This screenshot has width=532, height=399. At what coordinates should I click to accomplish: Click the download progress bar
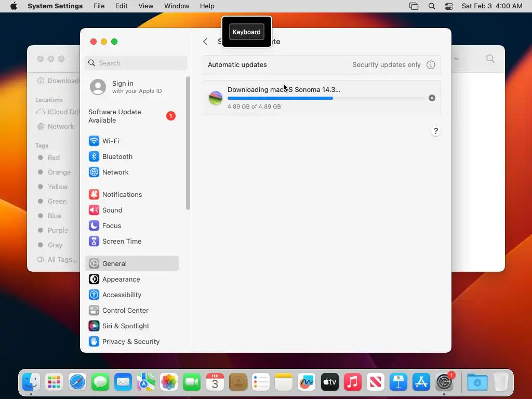(x=326, y=98)
